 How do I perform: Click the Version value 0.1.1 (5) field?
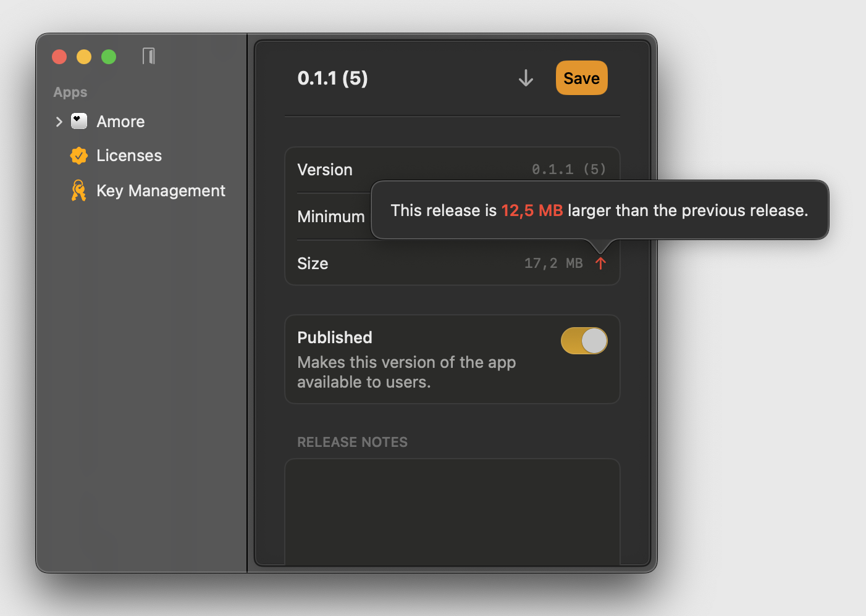[x=568, y=169]
